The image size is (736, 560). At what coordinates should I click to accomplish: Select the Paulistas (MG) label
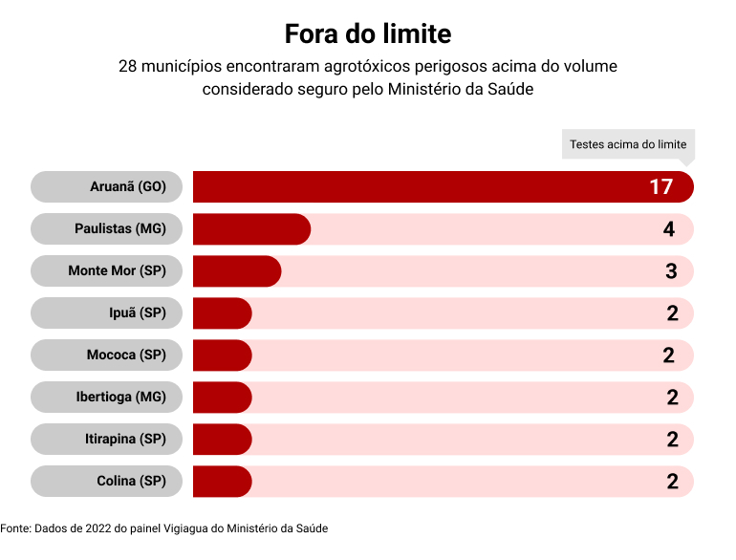point(120,229)
